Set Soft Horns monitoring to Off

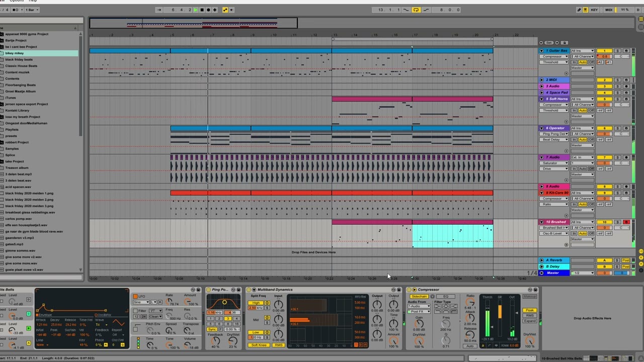(x=591, y=111)
